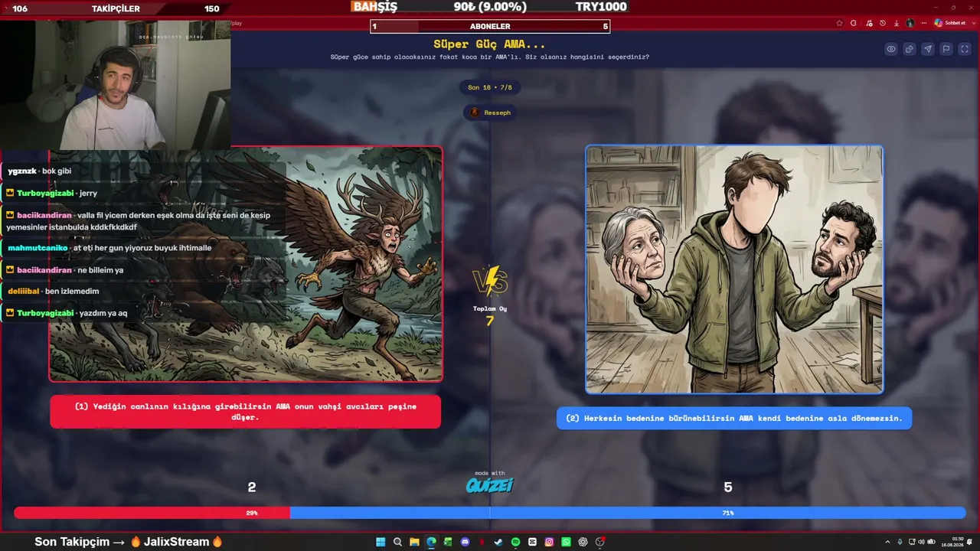Select the faceless man image on the right
The height and width of the screenshot is (551, 980).
734,269
